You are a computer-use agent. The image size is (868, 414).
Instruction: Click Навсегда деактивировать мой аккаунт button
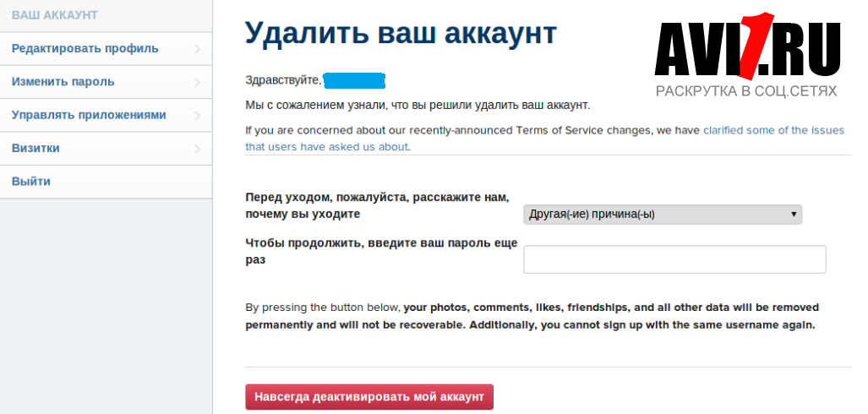coord(369,397)
